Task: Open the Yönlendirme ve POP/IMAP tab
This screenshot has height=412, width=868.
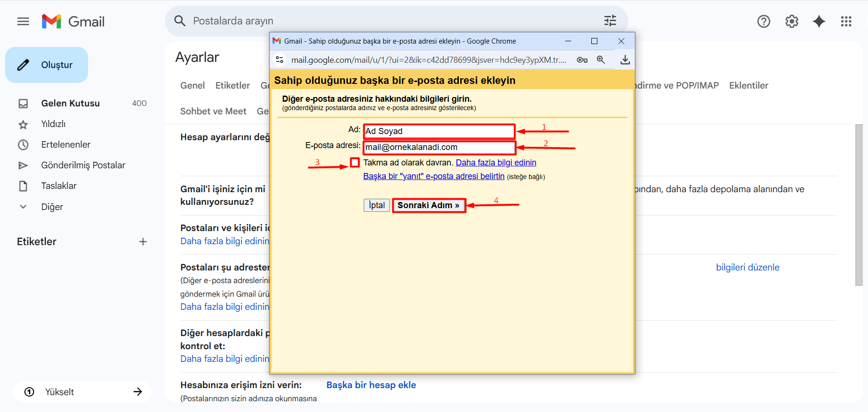Action: click(x=677, y=85)
